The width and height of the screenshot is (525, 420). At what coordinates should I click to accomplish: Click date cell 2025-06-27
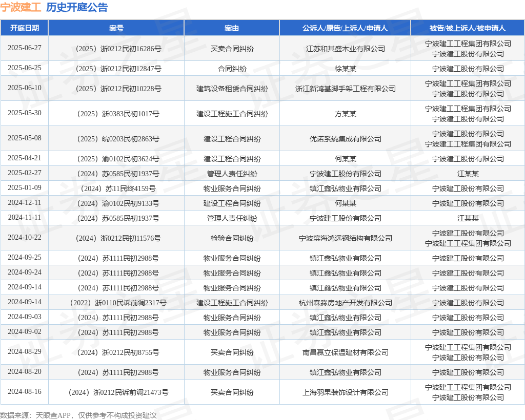coord(25,48)
